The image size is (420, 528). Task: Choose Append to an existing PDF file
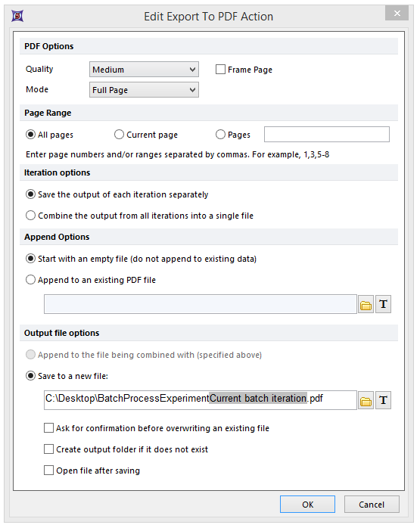coord(30,279)
